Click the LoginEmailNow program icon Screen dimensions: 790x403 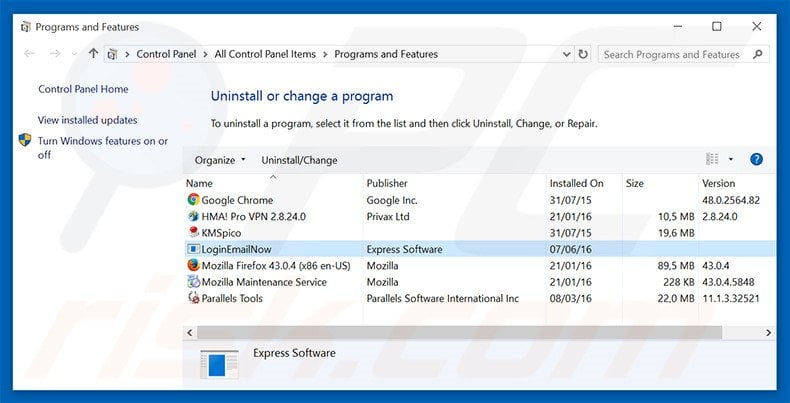[193, 249]
